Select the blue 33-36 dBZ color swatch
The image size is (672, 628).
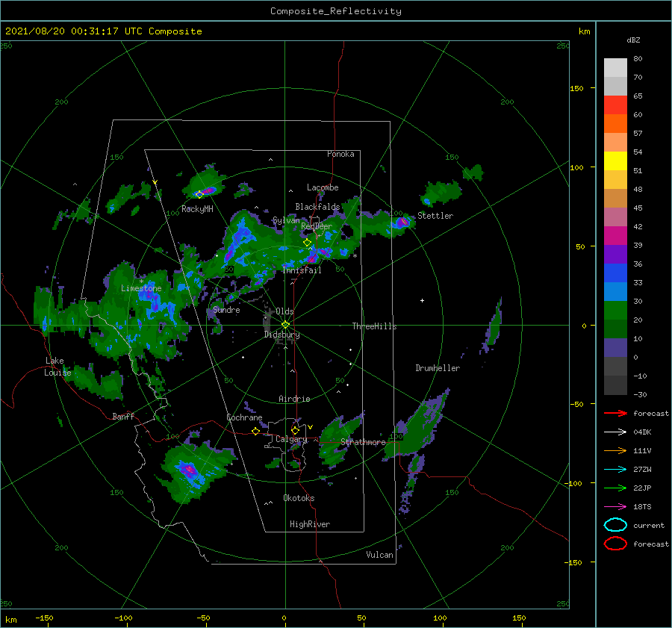tap(615, 273)
